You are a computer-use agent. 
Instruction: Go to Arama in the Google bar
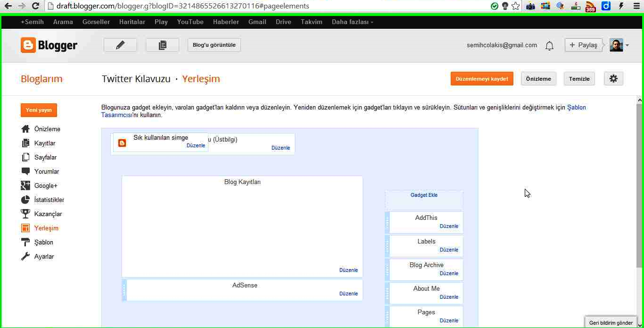click(x=63, y=22)
